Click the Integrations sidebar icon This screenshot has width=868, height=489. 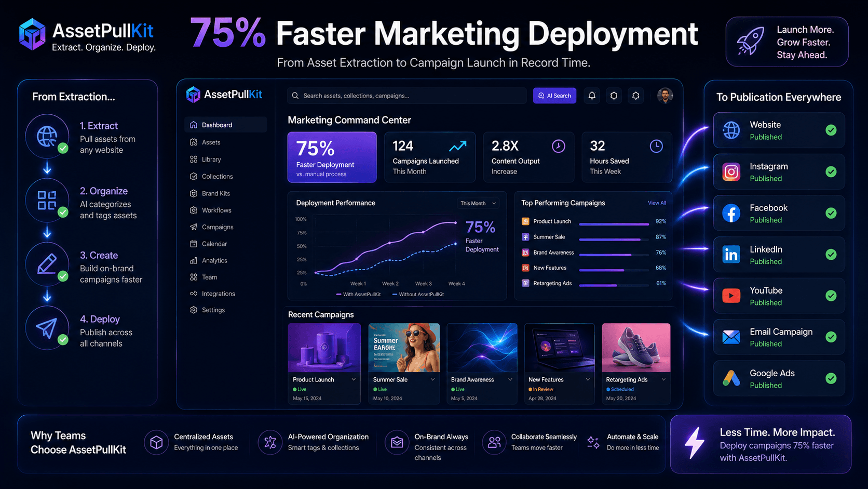click(x=194, y=294)
